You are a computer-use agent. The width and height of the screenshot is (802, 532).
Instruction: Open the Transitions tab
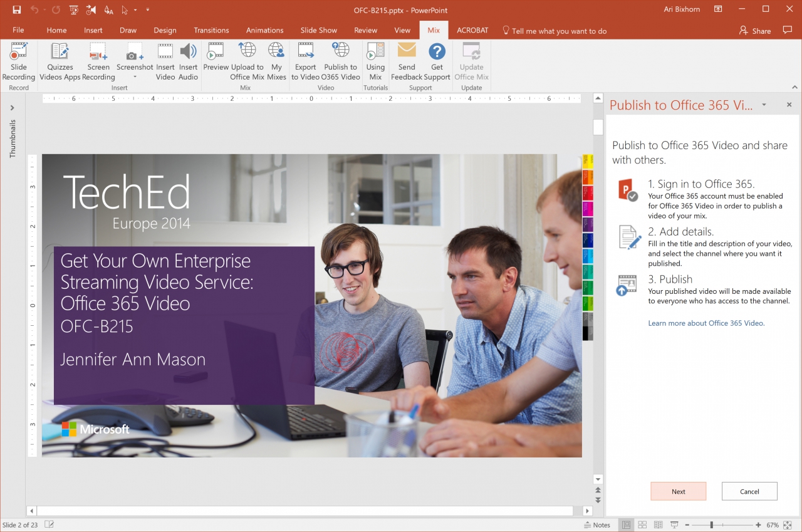[211, 30]
